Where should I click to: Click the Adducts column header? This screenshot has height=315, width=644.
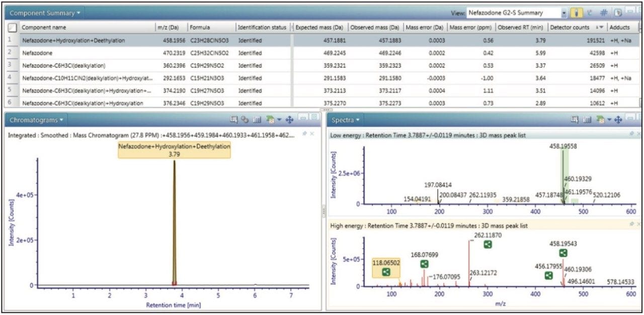[623, 27]
